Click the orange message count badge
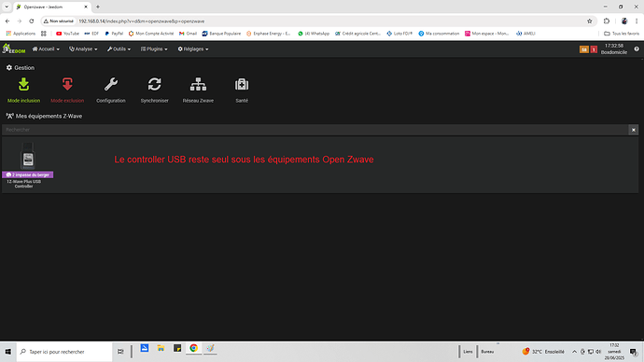644x362 pixels. coord(584,49)
